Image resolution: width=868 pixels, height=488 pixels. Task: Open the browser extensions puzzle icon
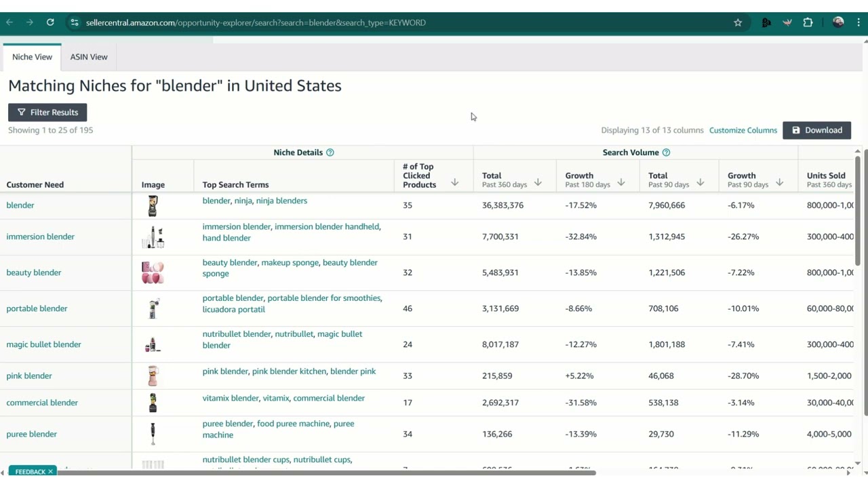click(x=808, y=22)
